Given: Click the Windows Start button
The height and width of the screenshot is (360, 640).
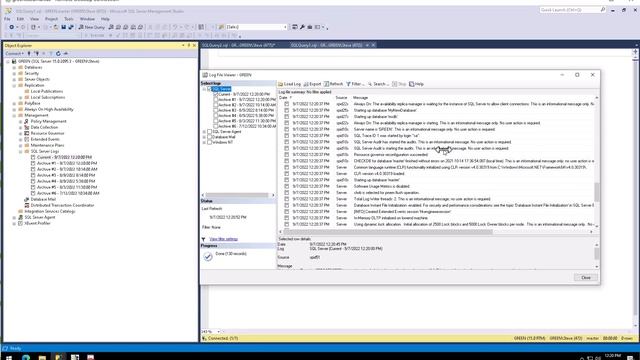Looking at the screenshot, I should point(9,357).
